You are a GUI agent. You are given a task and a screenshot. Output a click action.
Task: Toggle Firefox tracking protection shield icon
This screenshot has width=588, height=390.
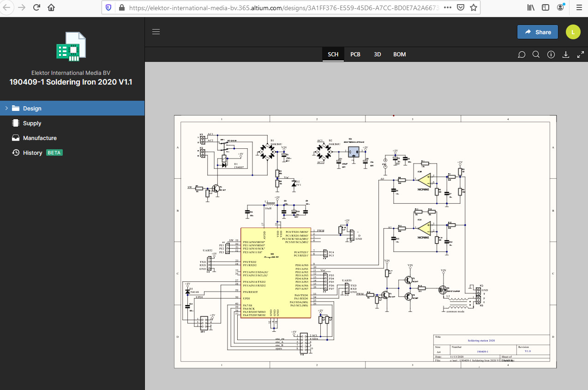coord(108,7)
